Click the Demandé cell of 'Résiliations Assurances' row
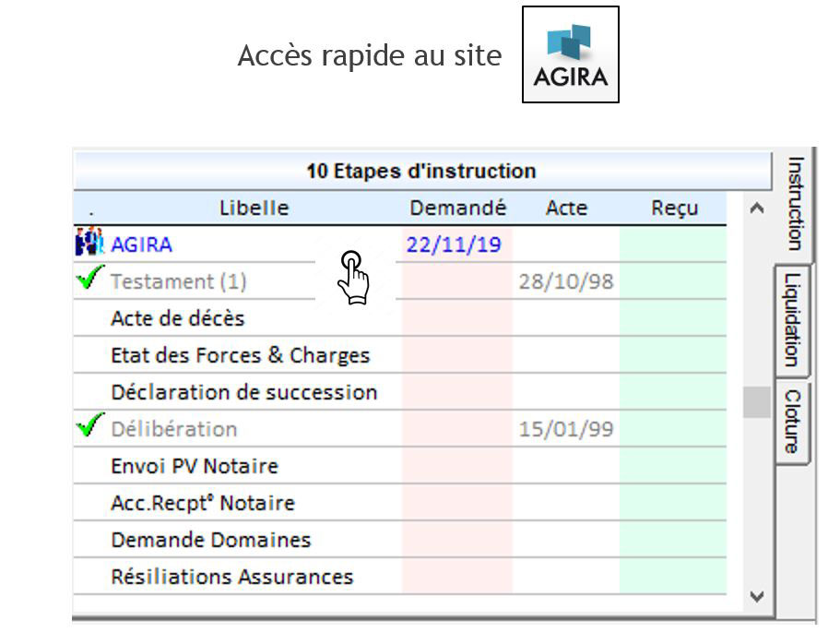The width and height of the screenshot is (840, 644). point(457,577)
